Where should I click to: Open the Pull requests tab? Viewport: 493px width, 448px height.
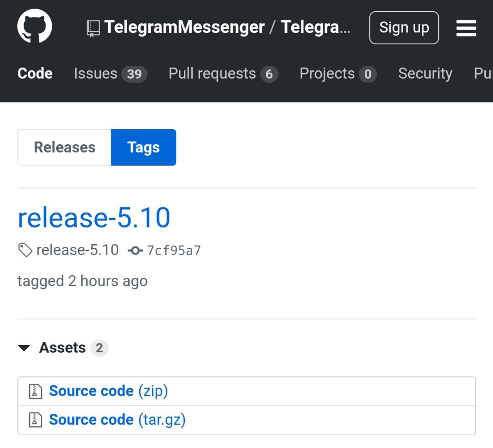coord(223,74)
